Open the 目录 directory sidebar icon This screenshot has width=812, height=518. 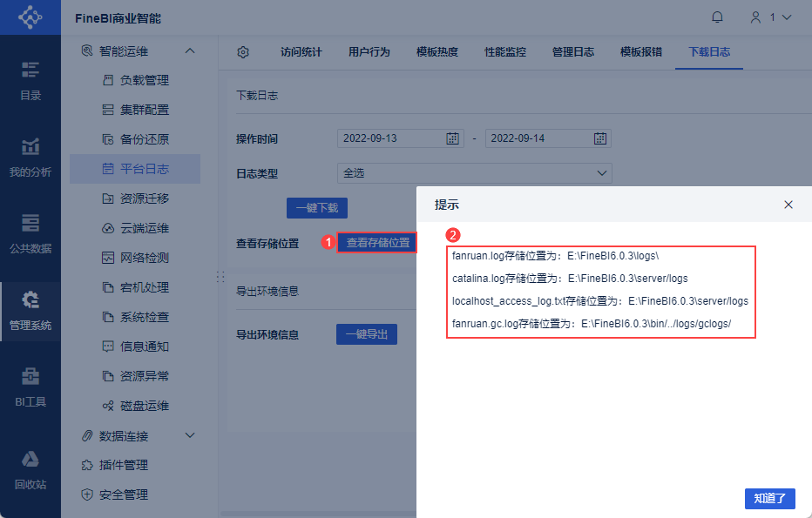(x=30, y=81)
